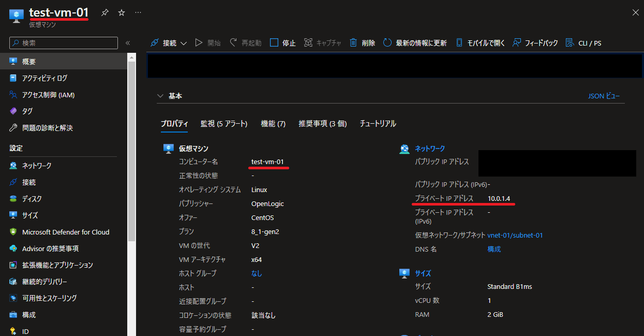The width and height of the screenshot is (644, 336).
Task: Collapse the 基本 essentials section
Action: (160, 96)
